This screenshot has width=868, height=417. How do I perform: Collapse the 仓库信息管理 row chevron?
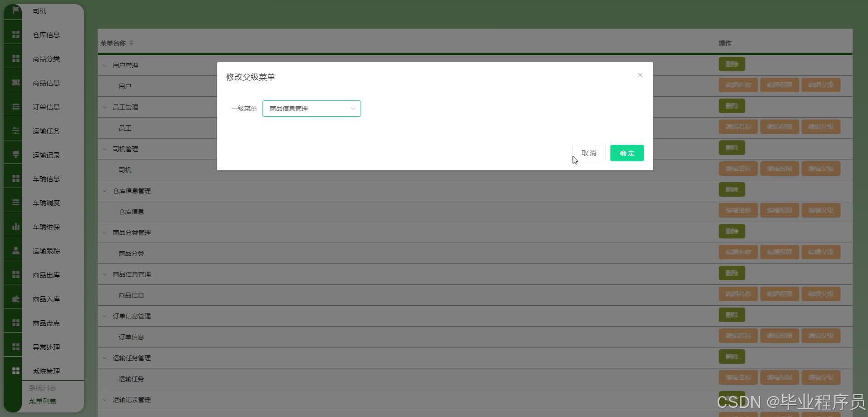104,191
